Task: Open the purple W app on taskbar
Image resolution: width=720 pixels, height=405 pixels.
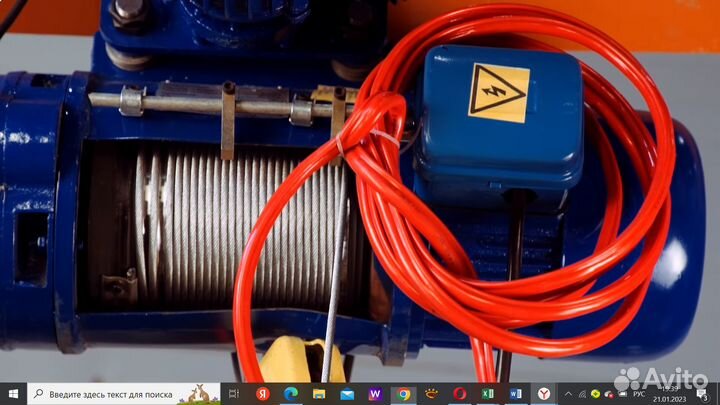Action: click(375, 394)
